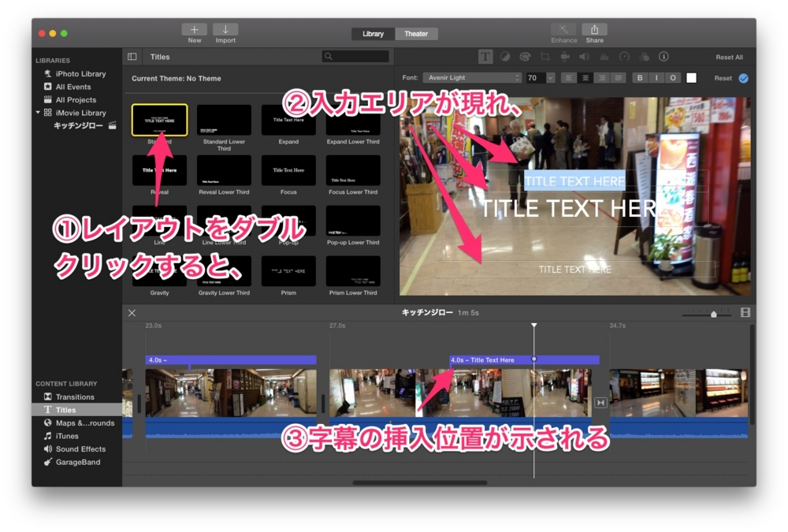Toggle bold title formatting (B)
Image resolution: width=788 pixels, height=532 pixels.
(639, 78)
